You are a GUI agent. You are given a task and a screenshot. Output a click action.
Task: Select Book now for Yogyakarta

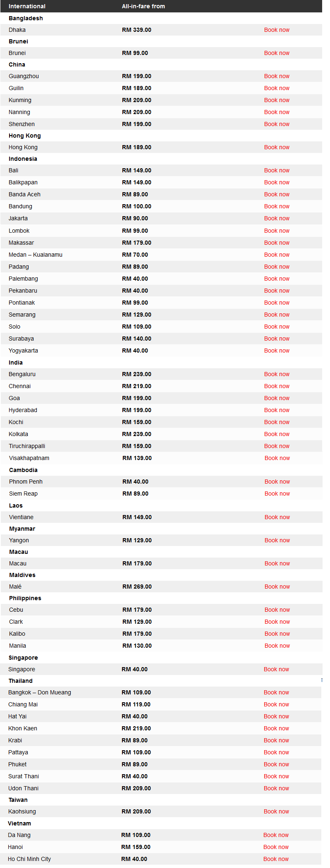coord(277,351)
